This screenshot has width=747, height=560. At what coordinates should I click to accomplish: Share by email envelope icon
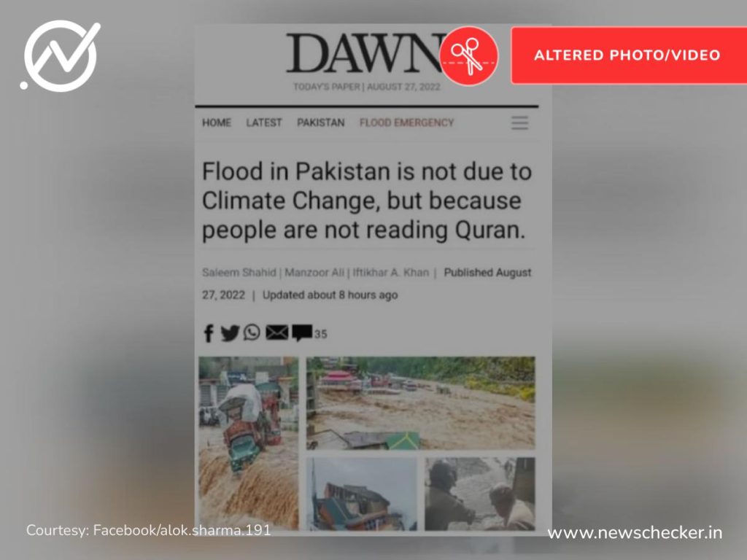[276, 332]
